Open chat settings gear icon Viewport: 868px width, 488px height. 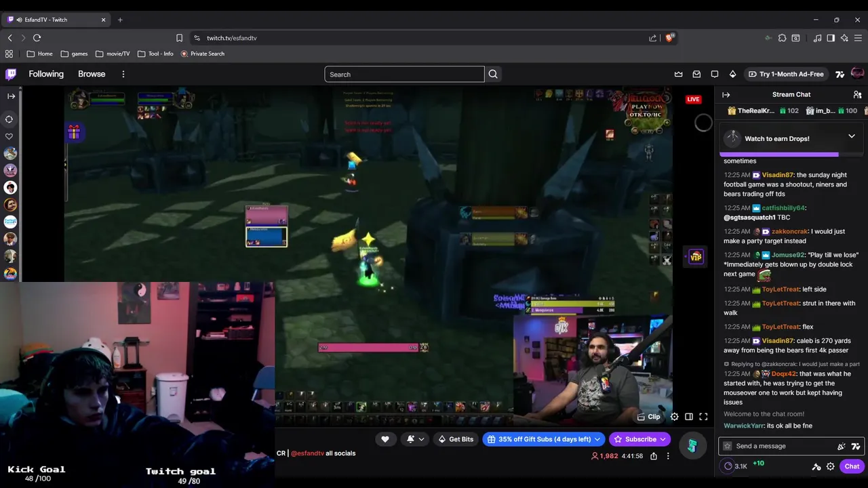coord(830,466)
